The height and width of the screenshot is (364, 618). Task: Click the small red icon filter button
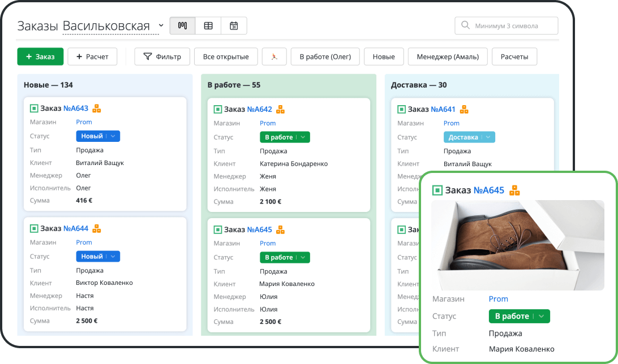pos(274,57)
